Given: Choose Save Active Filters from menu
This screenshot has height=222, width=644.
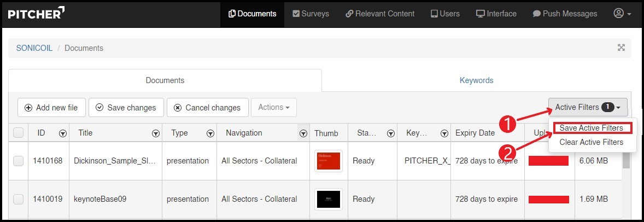Looking at the screenshot, I should coord(591,128).
